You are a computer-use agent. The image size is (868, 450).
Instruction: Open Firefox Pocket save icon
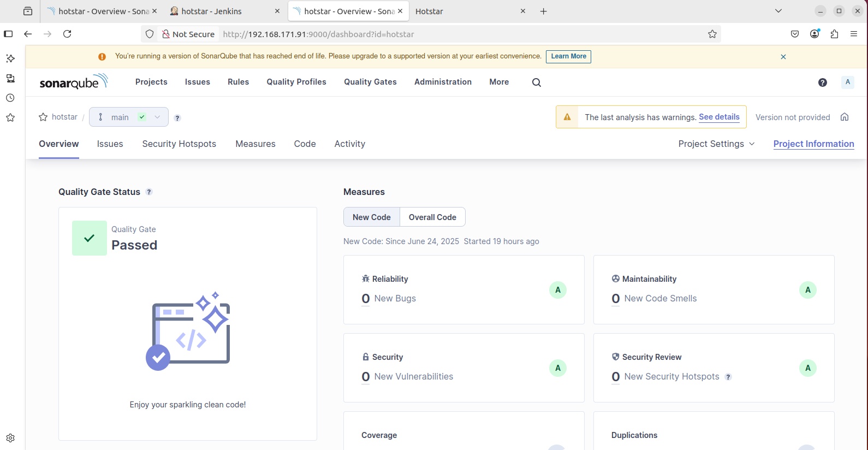(x=795, y=34)
